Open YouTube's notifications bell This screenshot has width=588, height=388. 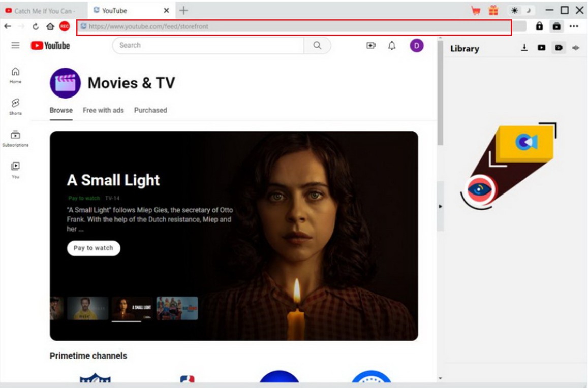point(392,45)
